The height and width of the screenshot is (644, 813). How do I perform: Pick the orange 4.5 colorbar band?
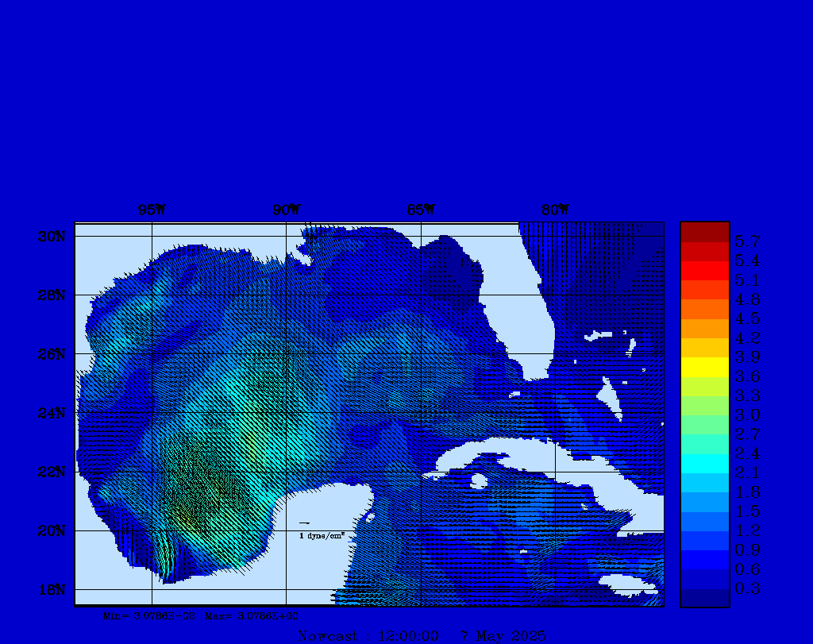click(704, 309)
